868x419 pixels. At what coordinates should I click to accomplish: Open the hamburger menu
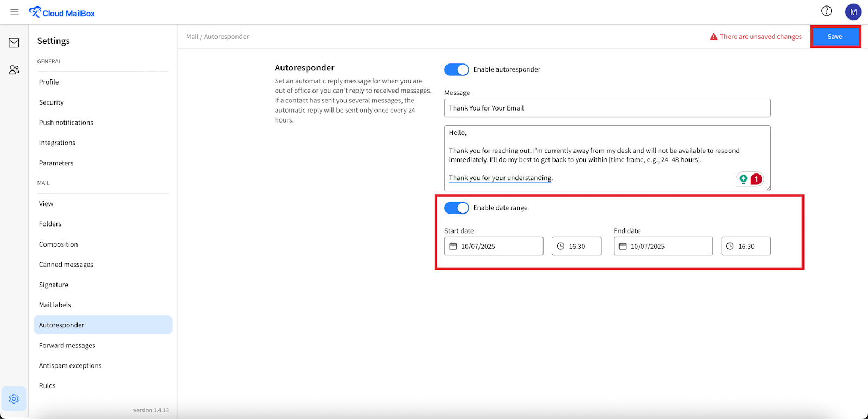coord(15,12)
